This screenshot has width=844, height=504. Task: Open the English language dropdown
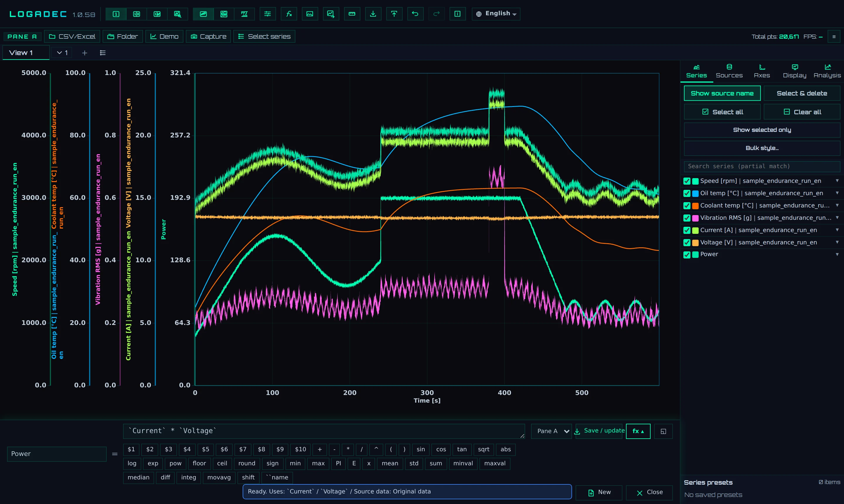point(496,14)
